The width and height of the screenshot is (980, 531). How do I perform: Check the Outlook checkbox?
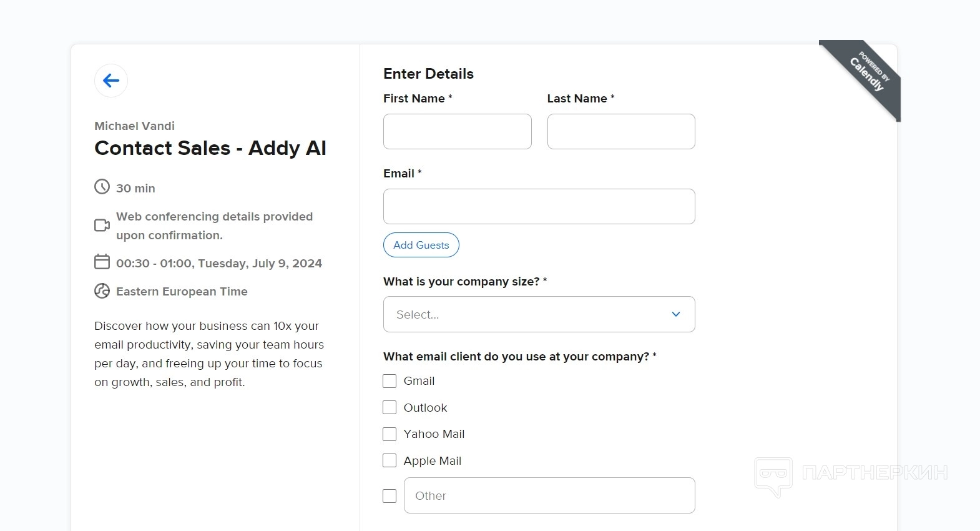pyautogui.click(x=390, y=408)
